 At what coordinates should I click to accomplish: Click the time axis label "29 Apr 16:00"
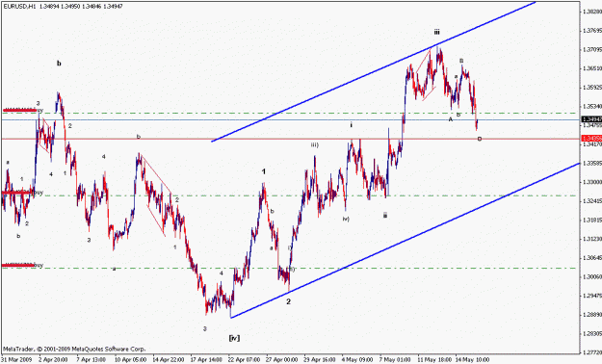point(320,360)
